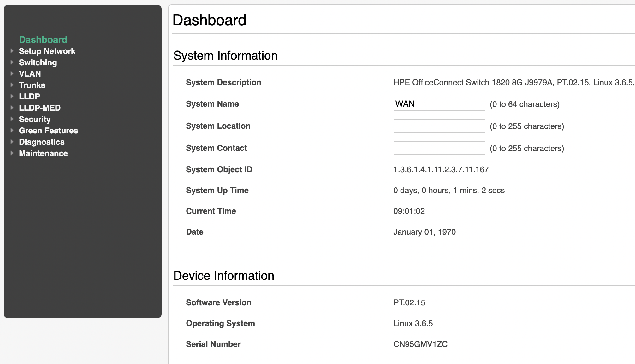Click the System Contact field
Image resolution: width=635 pixels, height=364 pixels.
[439, 148]
